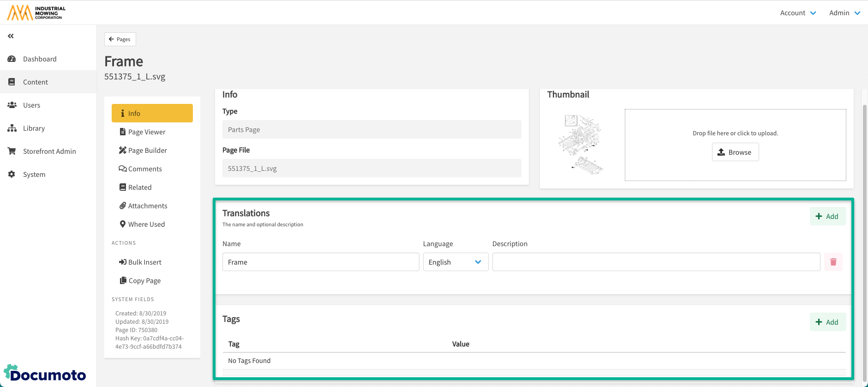This screenshot has width=868, height=387.
Task: Open Page Builder tools icon
Action: click(122, 151)
